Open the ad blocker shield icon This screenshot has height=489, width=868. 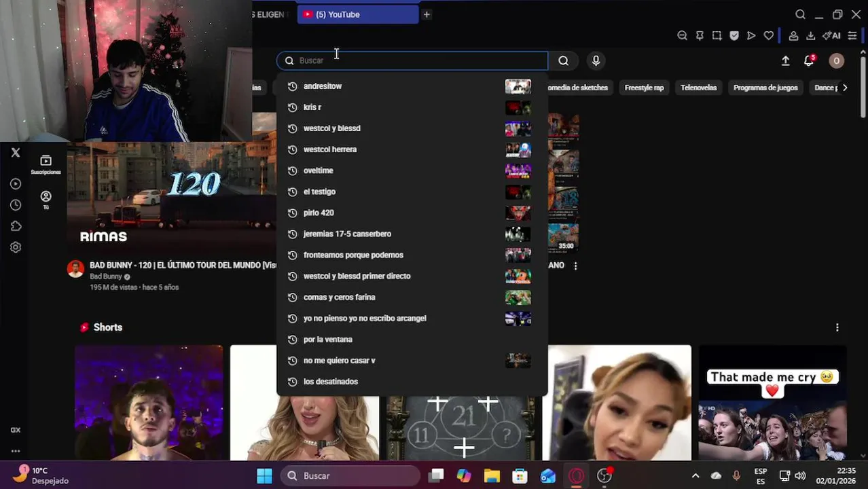coord(734,35)
